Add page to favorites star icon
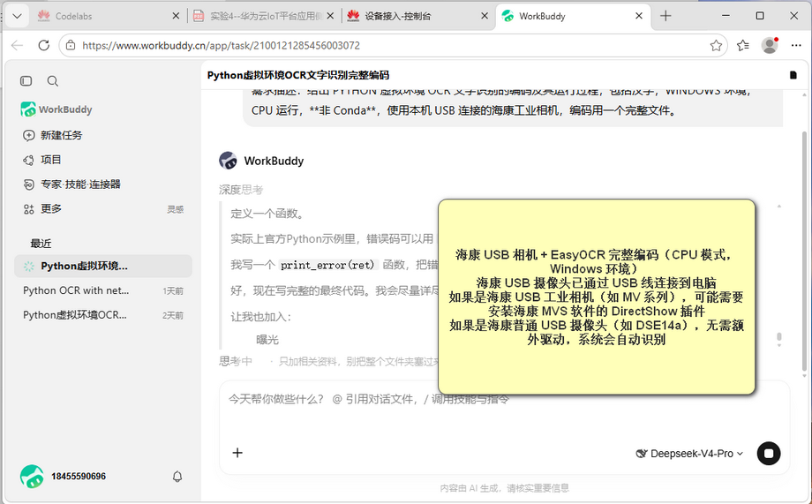Screen dimensions: 812x504 pos(716,46)
